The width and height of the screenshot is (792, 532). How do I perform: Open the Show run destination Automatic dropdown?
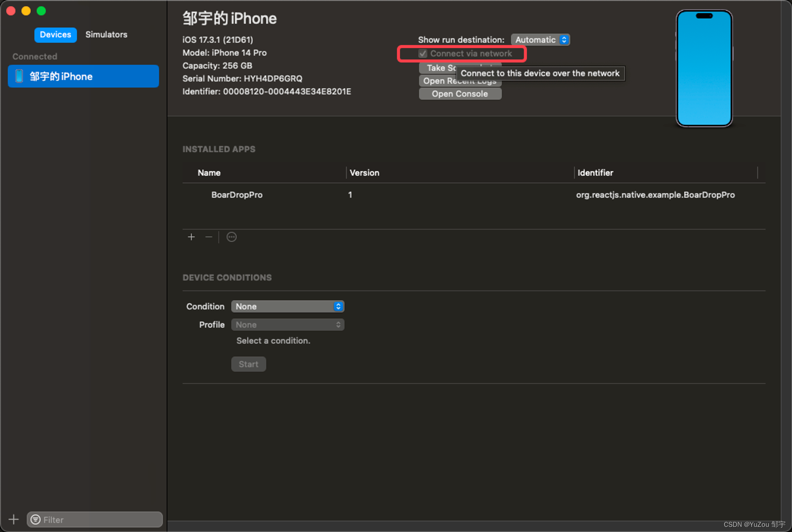pos(540,40)
